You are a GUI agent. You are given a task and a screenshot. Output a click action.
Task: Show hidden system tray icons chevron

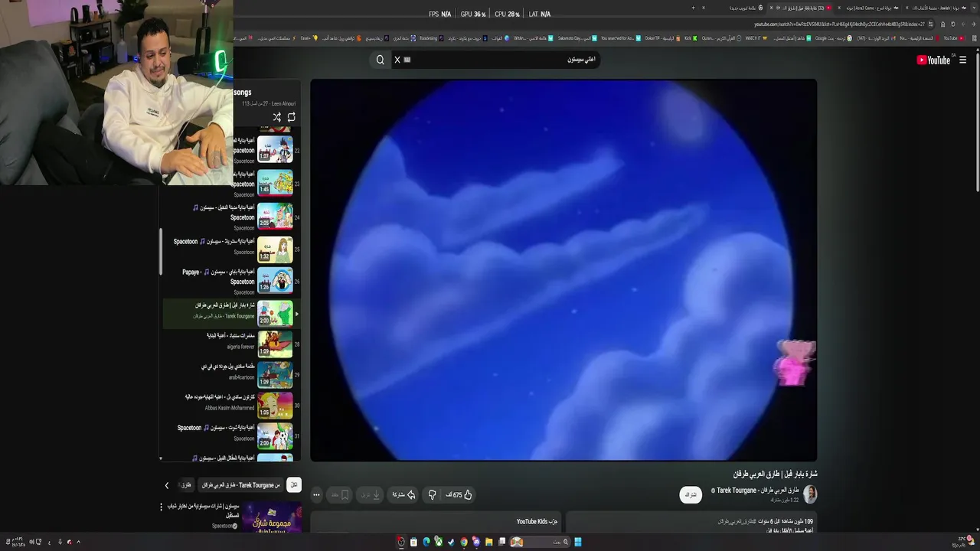(x=78, y=542)
